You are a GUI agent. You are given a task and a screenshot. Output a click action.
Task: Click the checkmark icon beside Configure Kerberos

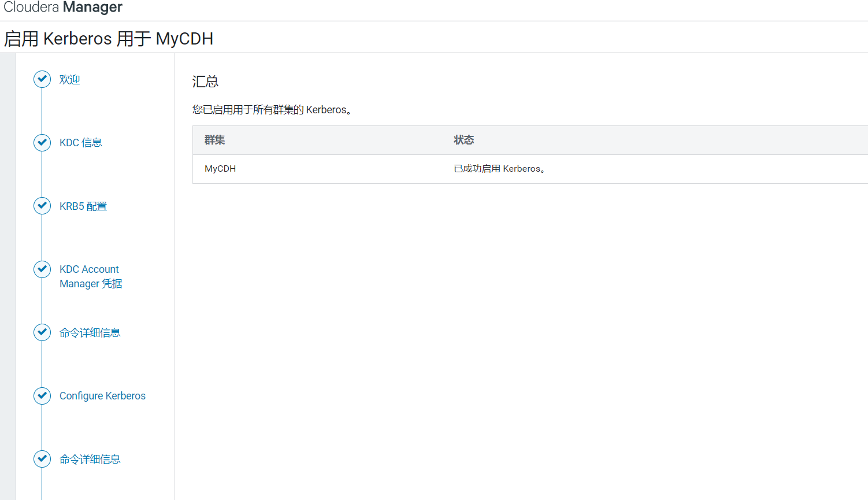42,395
